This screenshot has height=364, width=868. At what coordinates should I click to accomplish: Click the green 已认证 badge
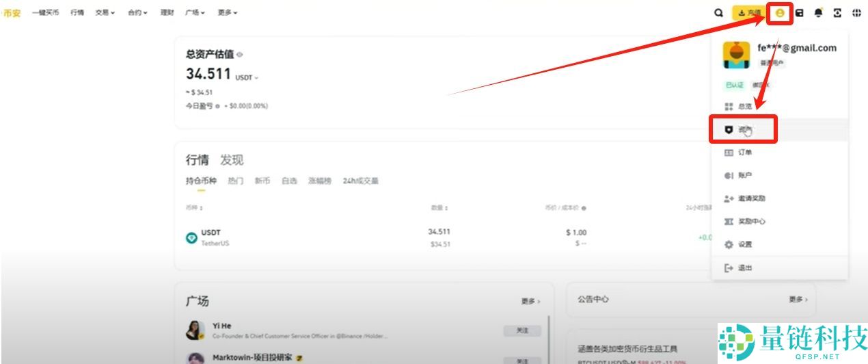tap(734, 86)
